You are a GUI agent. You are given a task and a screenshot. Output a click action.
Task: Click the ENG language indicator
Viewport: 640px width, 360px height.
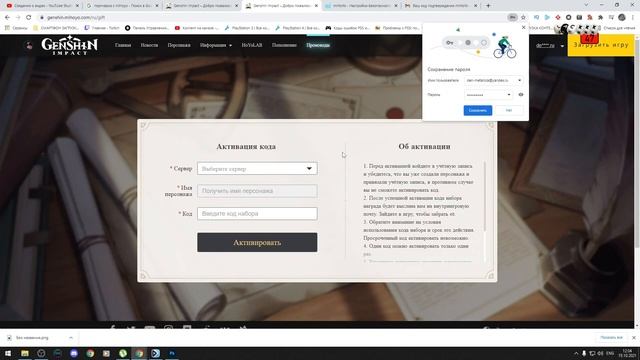610,353
